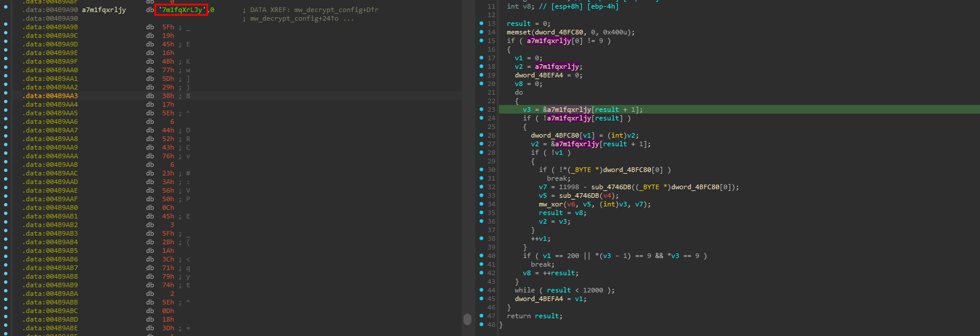Screen dimensions: 980x336
Task: Click the memset function call
Action: click(x=519, y=32)
